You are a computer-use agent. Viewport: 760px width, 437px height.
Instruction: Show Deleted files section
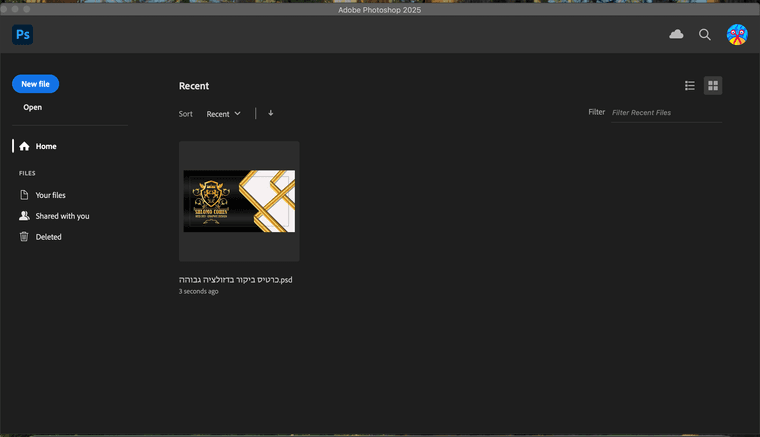48,237
